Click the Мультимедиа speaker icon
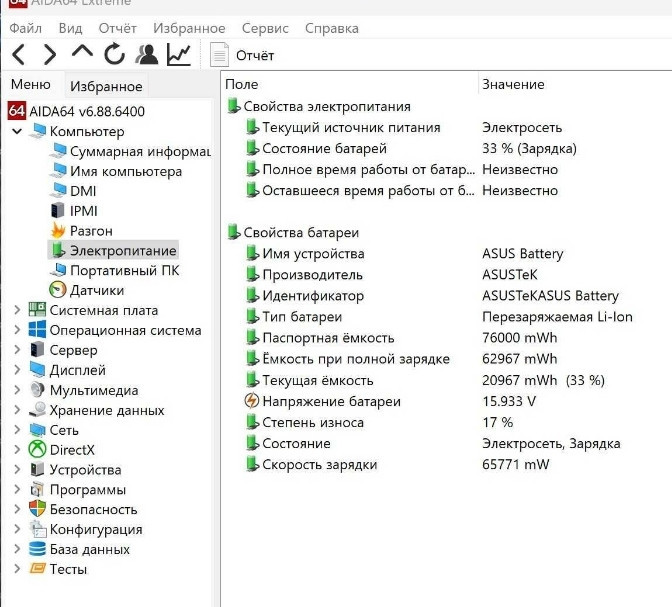The width and height of the screenshot is (672, 607). [x=37, y=390]
